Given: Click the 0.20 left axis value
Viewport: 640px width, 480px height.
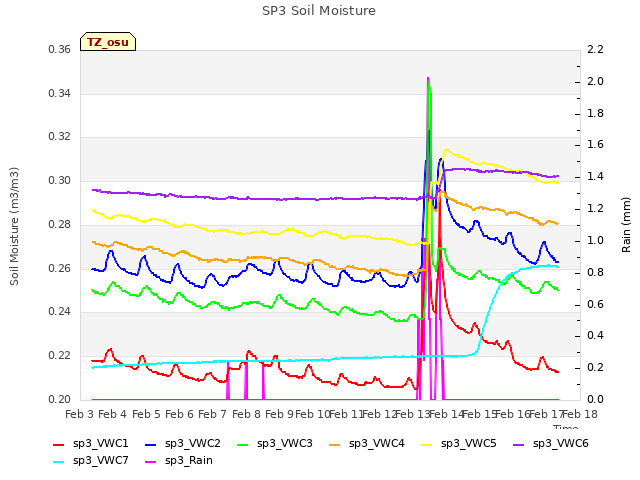Looking at the screenshot, I should [60, 399].
